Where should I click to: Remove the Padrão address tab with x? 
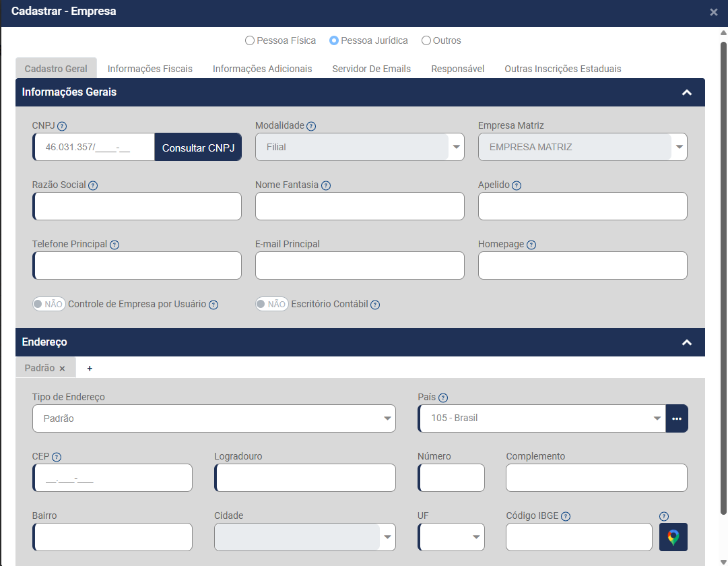(x=62, y=369)
